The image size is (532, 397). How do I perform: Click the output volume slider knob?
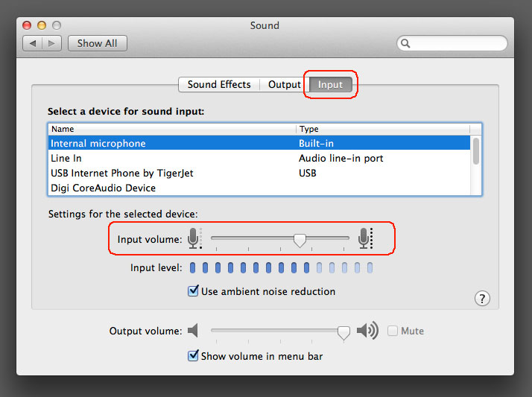(343, 333)
